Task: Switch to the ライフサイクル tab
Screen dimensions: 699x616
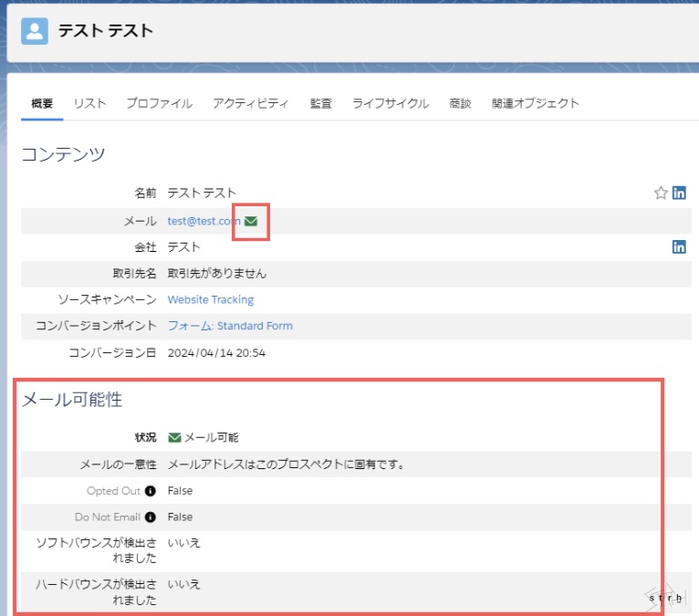Action: click(391, 104)
